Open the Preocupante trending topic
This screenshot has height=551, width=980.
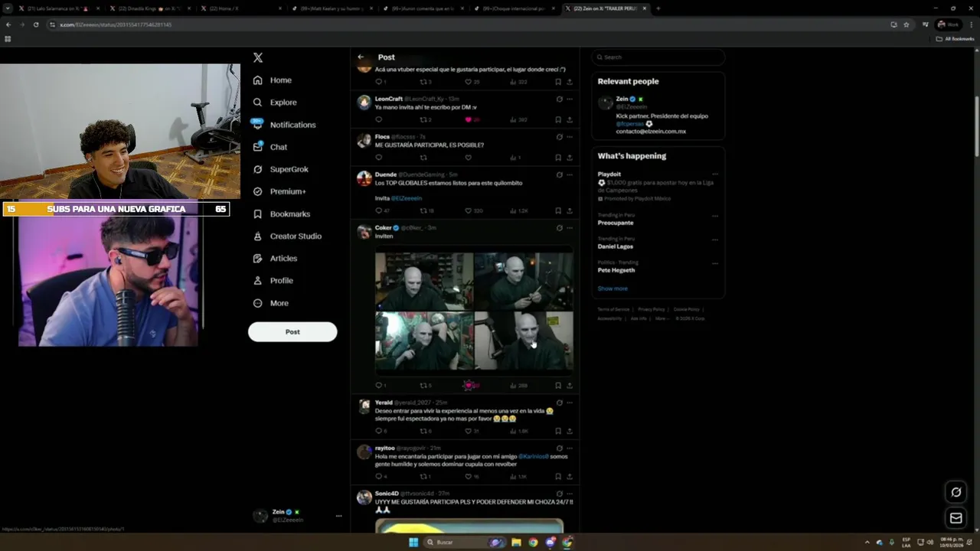click(616, 223)
